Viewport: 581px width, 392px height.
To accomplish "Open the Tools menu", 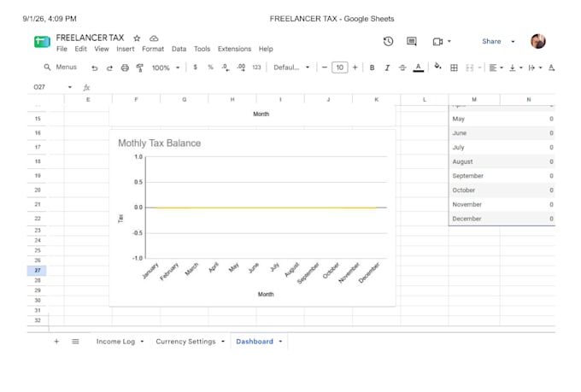I will 202,49.
